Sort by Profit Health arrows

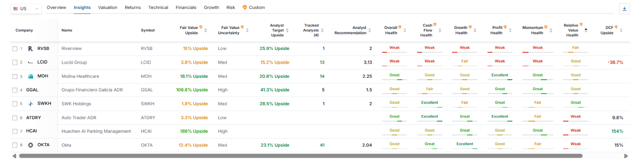tap(510, 30)
